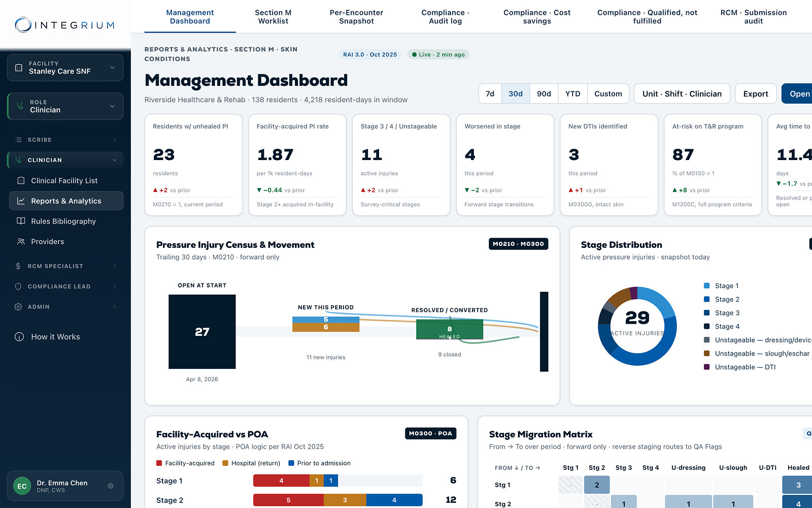
Task: Click the RCM Specialist dollar icon
Action: pyautogui.click(x=18, y=266)
